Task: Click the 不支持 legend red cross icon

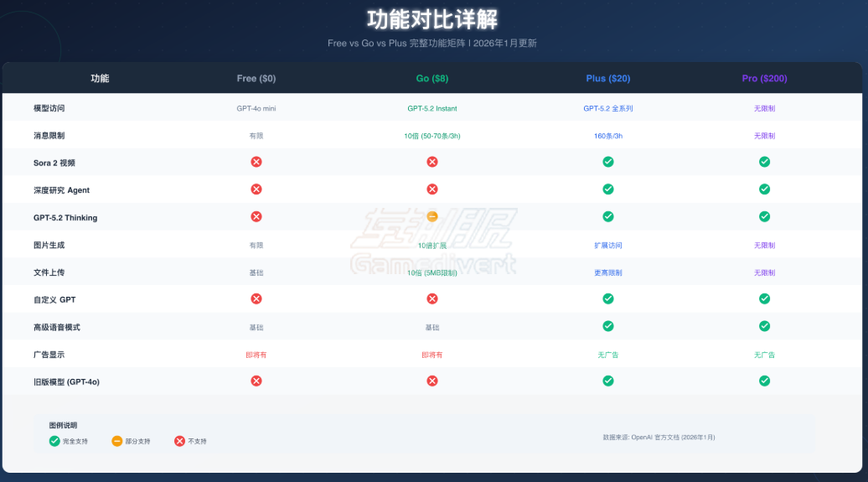Action: point(179,441)
